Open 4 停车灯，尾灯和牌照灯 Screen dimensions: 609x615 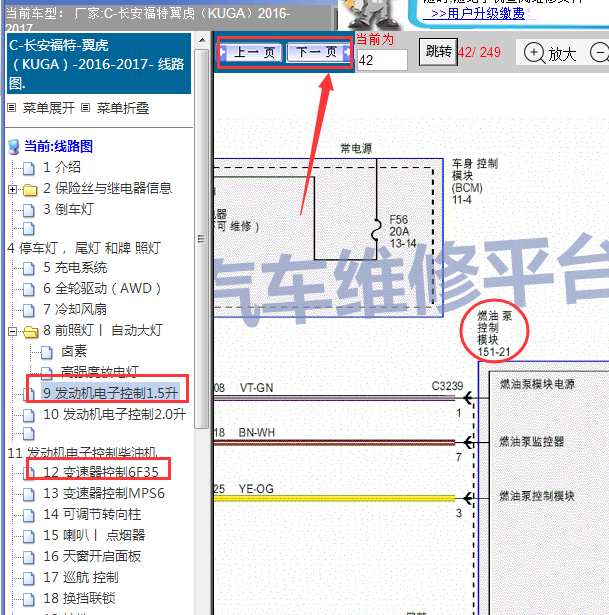point(84,248)
